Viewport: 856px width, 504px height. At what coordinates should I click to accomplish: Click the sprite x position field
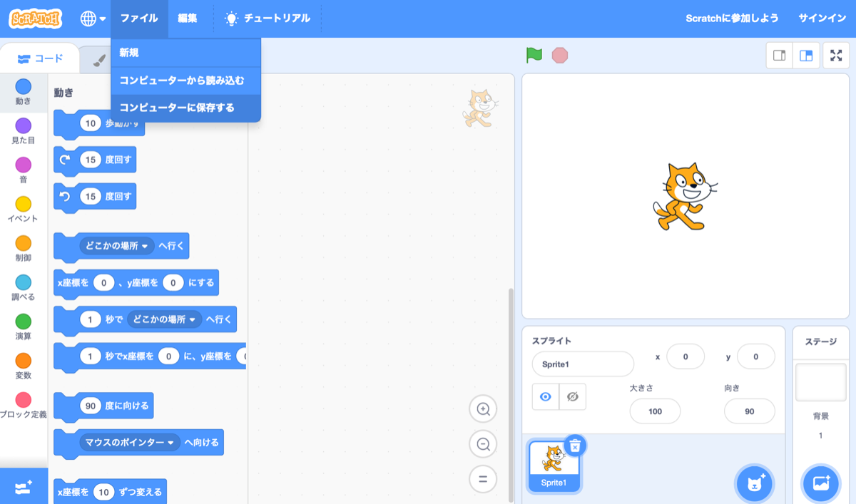686,356
